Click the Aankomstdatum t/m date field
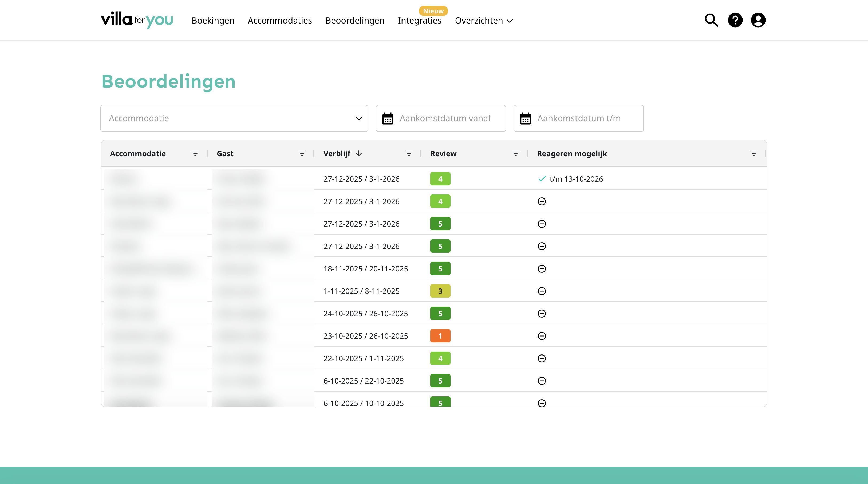Image resolution: width=868 pixels, height=484 pixels. click(579, 118)
